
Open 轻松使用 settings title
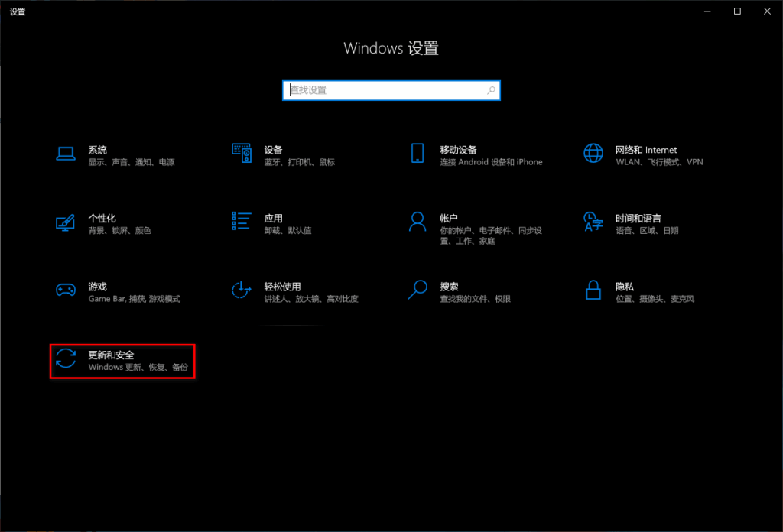pos(282,287)
